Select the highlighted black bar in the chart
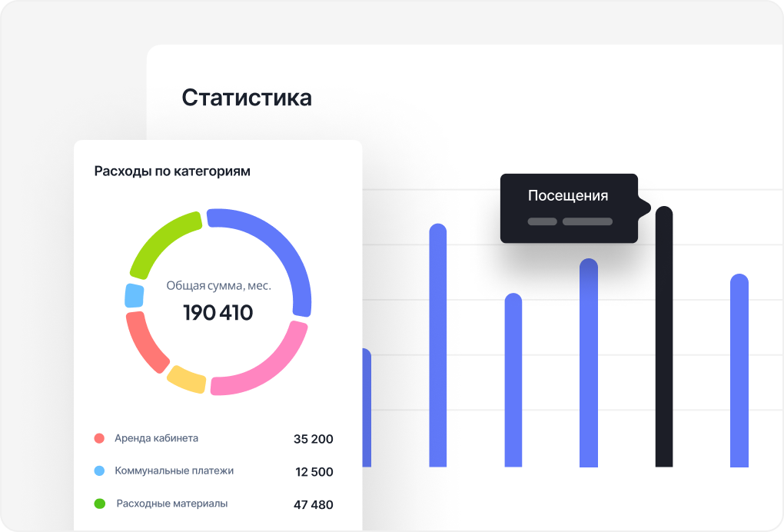 (664, 338)
